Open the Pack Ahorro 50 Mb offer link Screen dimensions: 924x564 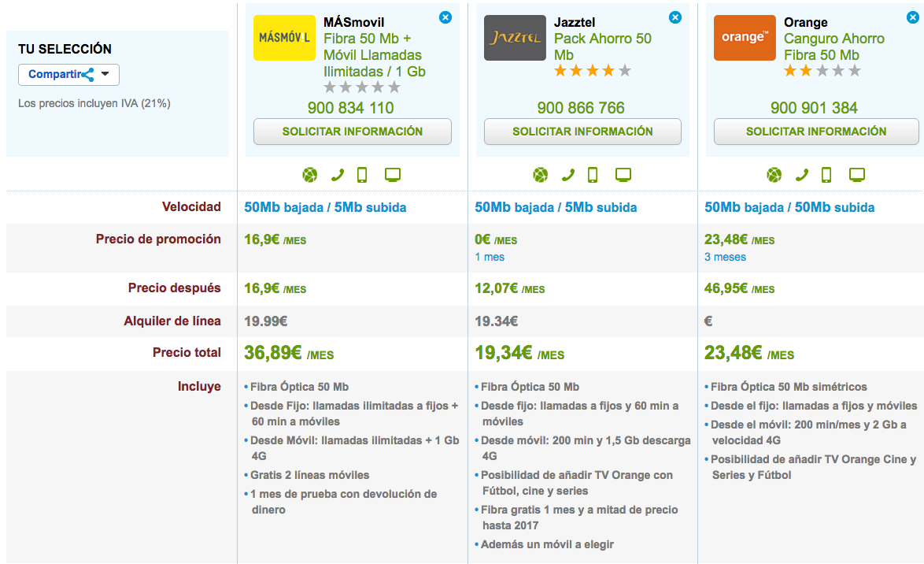coord(602,46)
